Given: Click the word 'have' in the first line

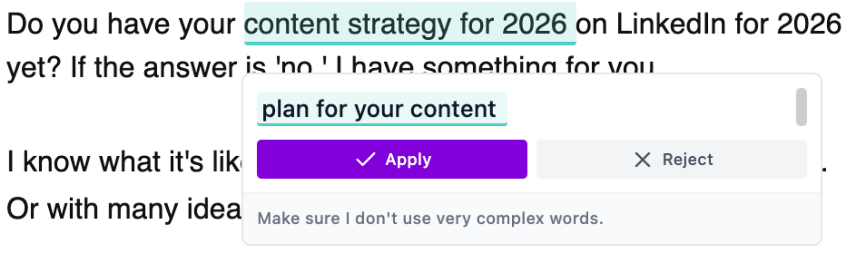Looking at the screenshot, I should point(135,24).
